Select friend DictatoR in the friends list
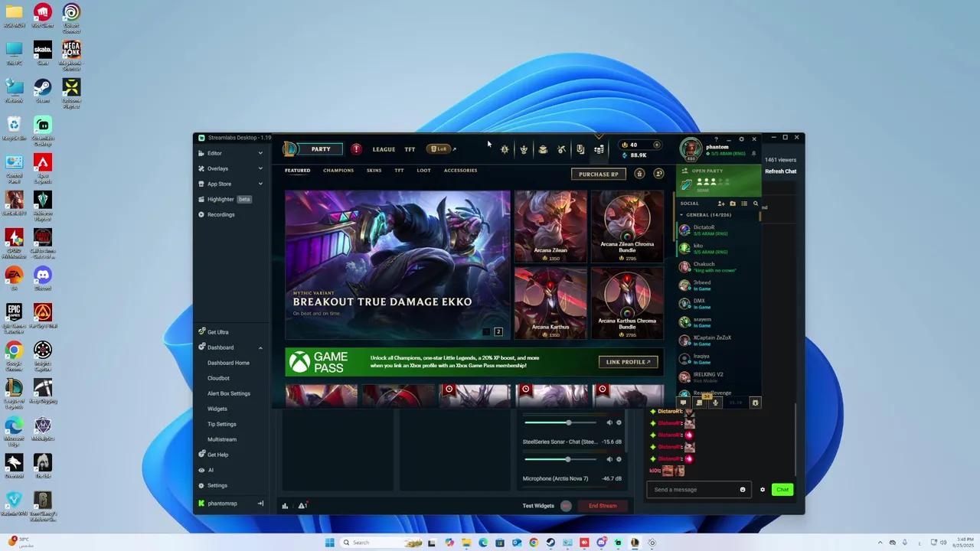The image size is (980, 551). [718, 230]
